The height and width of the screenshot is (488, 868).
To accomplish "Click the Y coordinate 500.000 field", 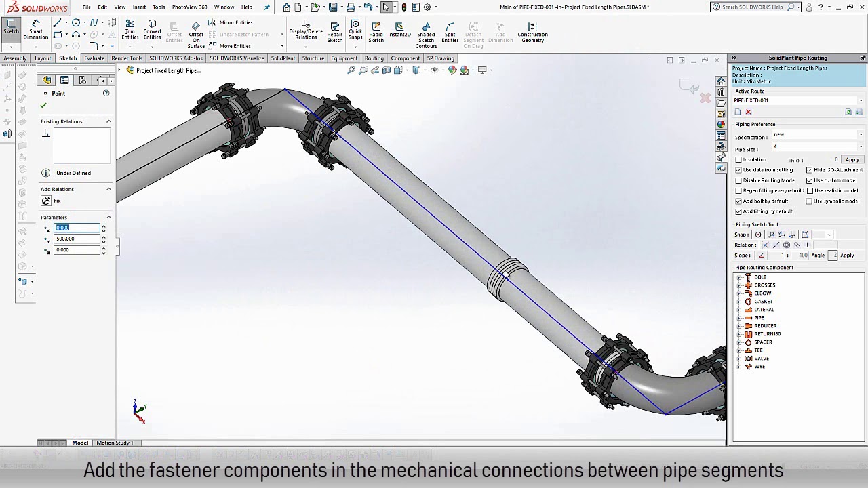I will point(77,239).
